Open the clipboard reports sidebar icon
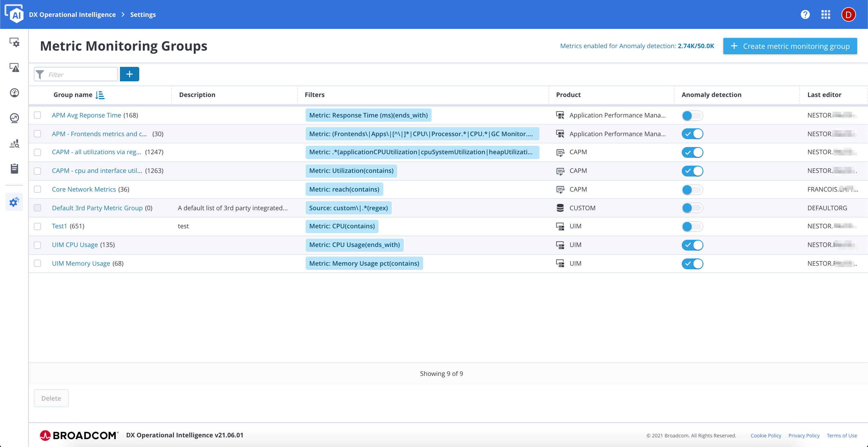The width and height of the screenshot is (868, 447). point(14,168)
